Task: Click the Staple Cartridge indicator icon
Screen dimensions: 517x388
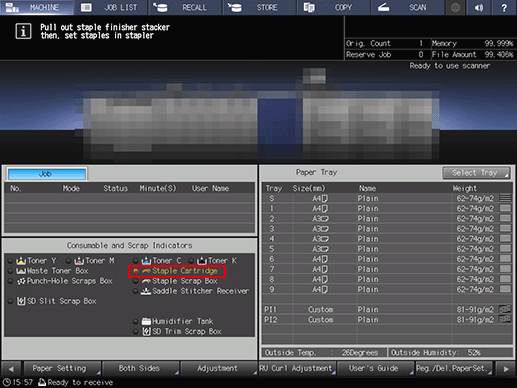Action: pyautogui.click(x=146, y=271)
